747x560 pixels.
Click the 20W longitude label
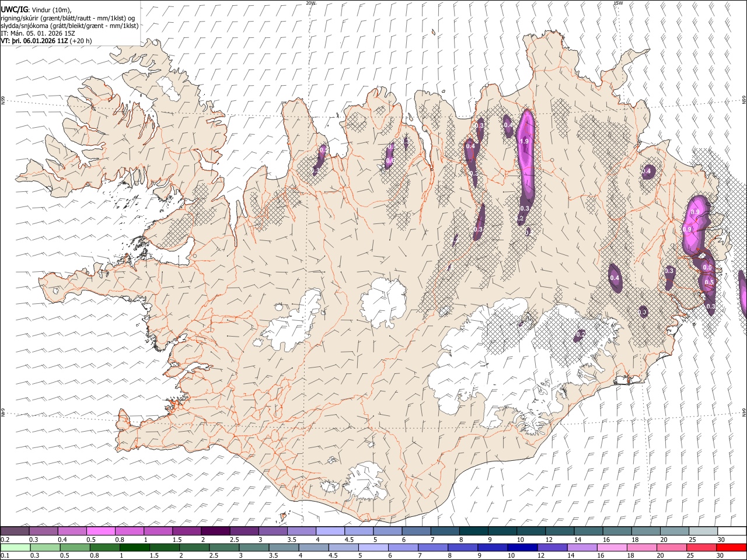point(310,3)
